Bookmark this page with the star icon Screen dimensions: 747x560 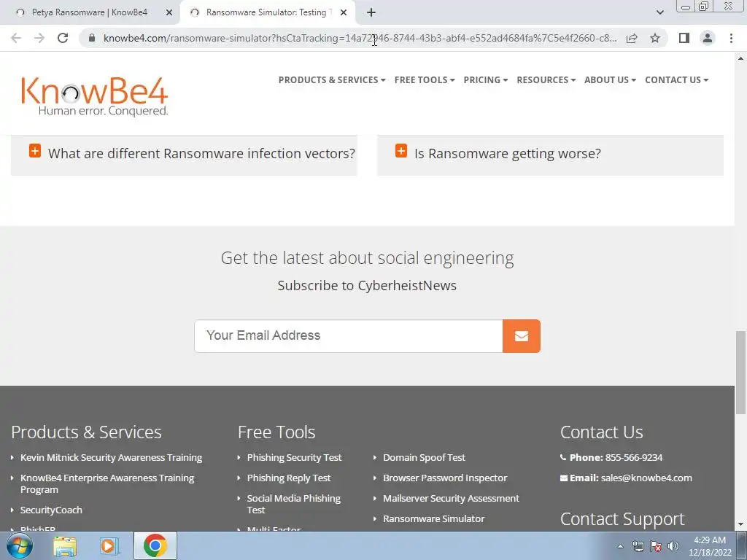tap(655, 38)
